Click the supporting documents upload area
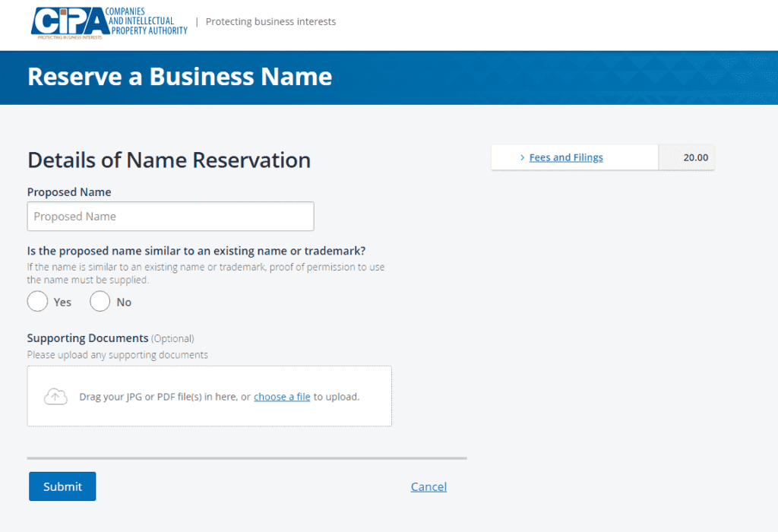Viewport: 778px width, 532px height. coord(209,396)
